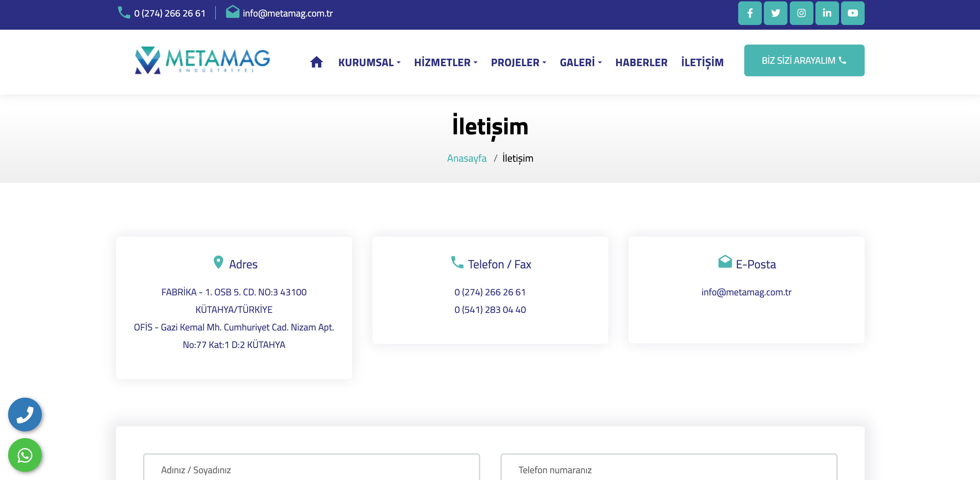Click the FABRİKA address text line
Screen dimensions: 980x480
point(234,301)
